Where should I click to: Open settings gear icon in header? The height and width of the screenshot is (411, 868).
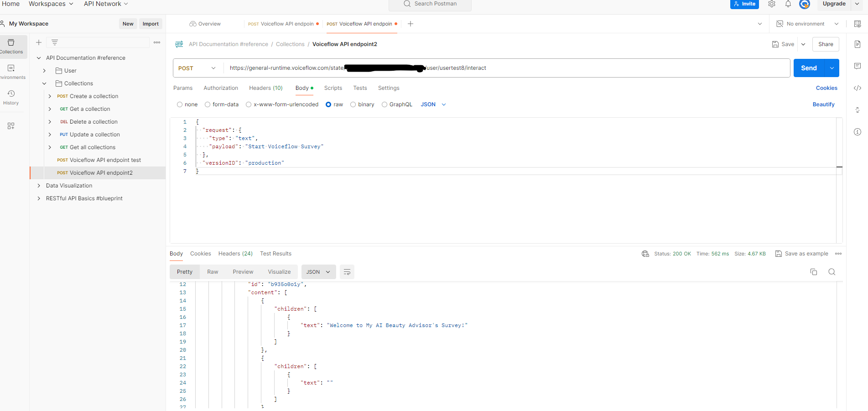point(772,4)
